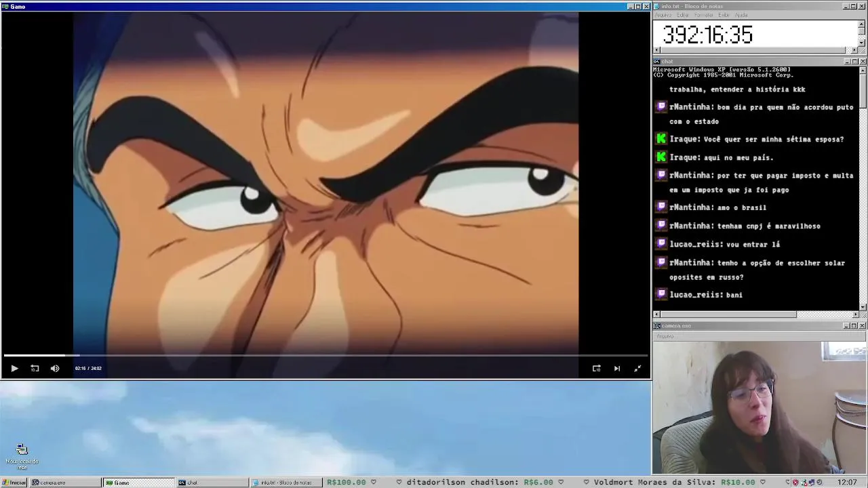Click Kick badge beside 'Você quer ser minha'
The width and height of the screenshot is (868, 488).
pyautogui.click(x=662, y=138)
